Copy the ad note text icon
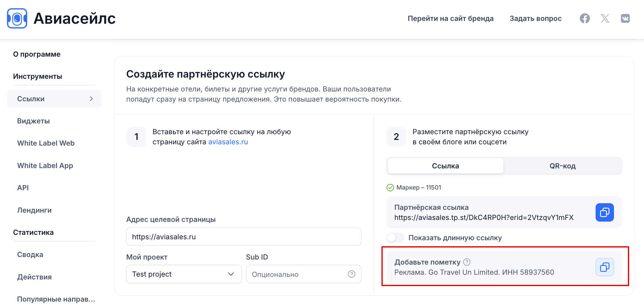This screenshot has height=307, width=644. tap(604, 267)
